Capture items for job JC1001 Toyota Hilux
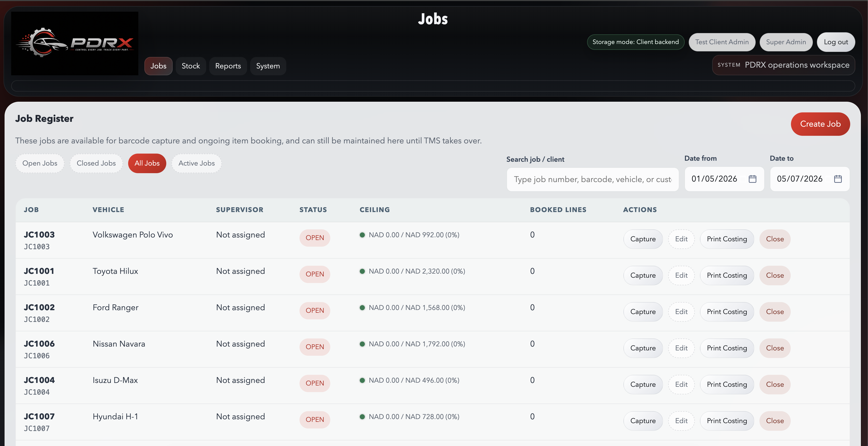The image size is (868, 446). pos(643,275)
